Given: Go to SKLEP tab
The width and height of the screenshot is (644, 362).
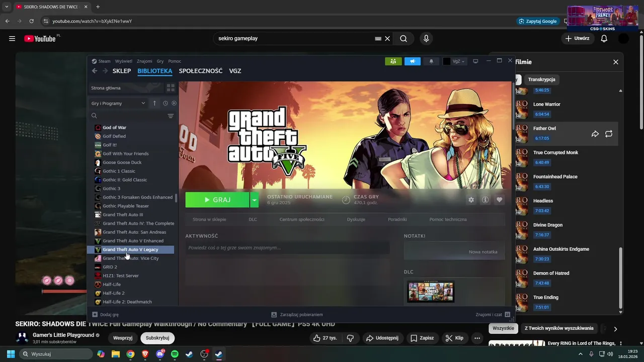Looking at the screenshot, I should (x=122, y=71).
